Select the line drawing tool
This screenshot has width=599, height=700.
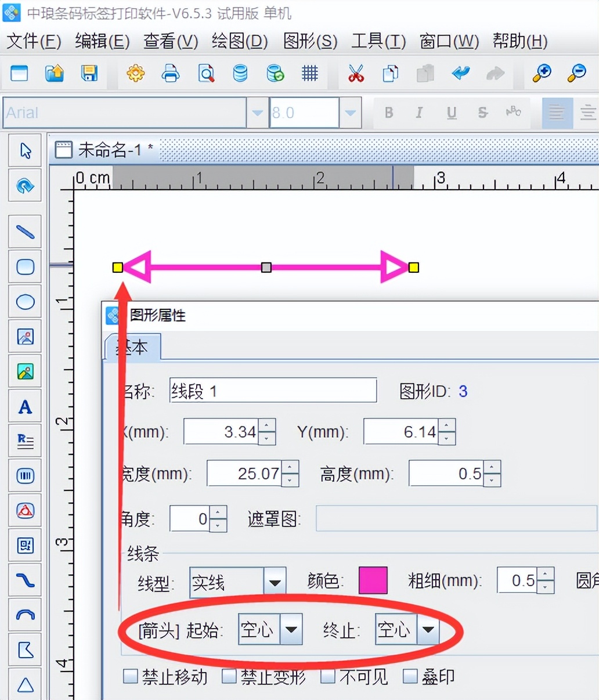(x=25, y=231)
